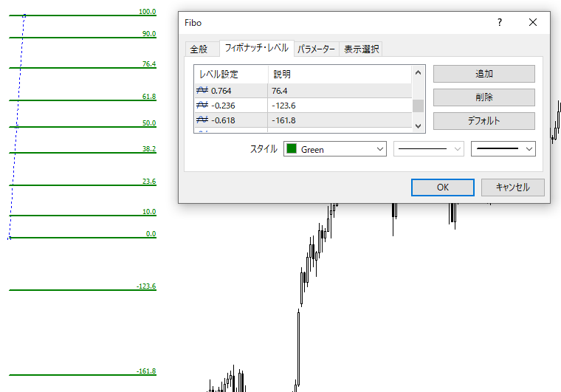This screenshot has height=392, width=561.
Task: Switch to the 表示選択 tab
Action: (361, 49)
